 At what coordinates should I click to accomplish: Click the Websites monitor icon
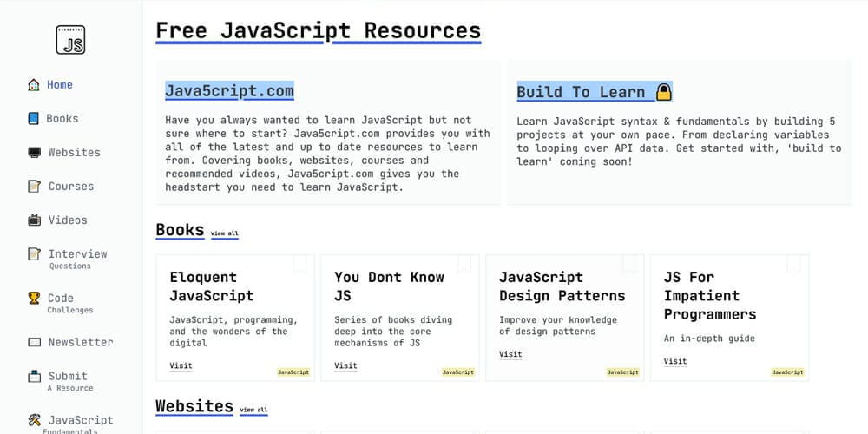[34, 153]
